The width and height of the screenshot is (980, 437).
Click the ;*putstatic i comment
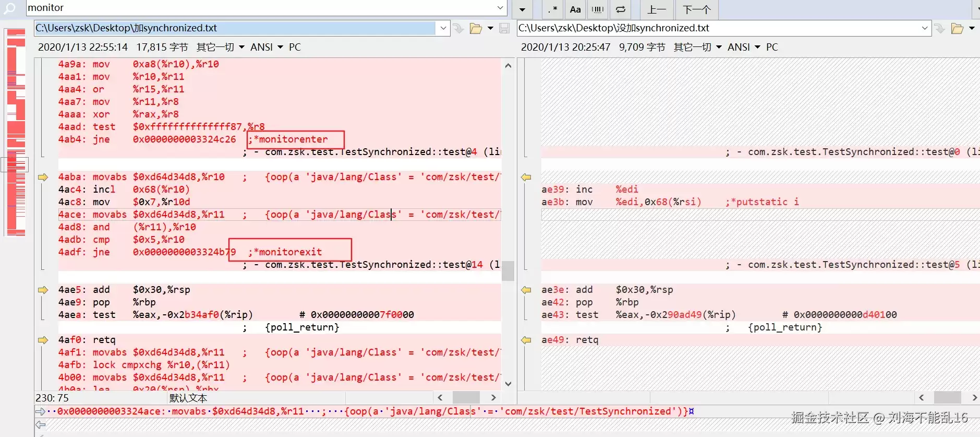pos(762,202)
